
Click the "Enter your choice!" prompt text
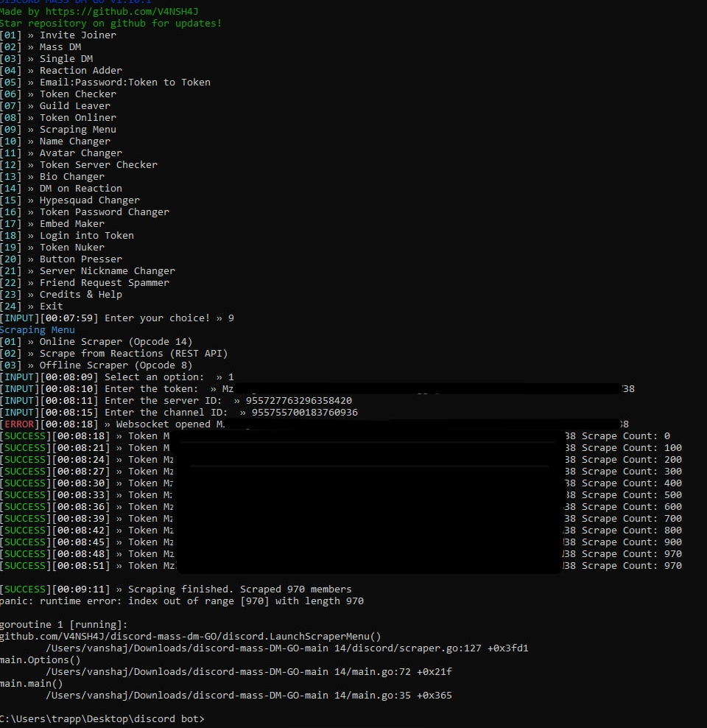[x=158, y=318]
